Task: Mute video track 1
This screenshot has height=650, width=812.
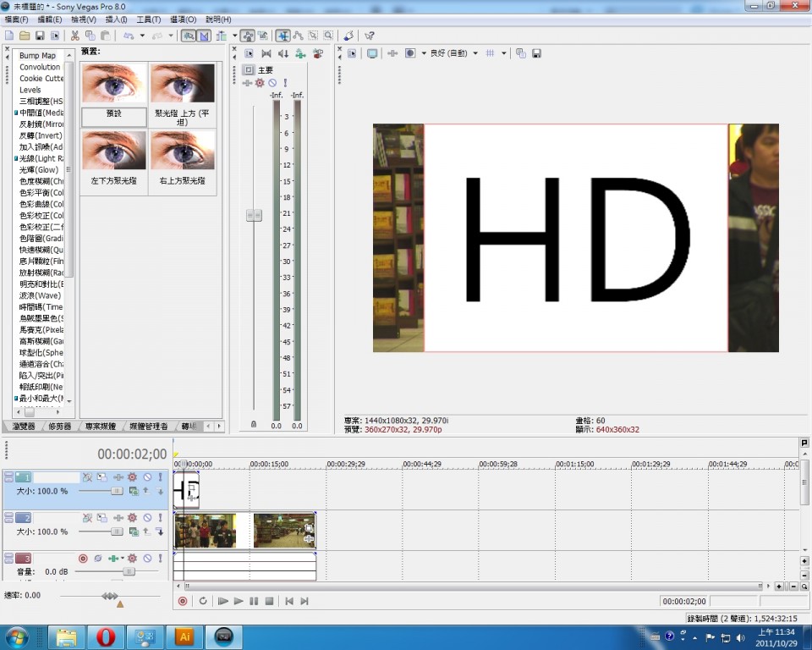Action: 145,476
